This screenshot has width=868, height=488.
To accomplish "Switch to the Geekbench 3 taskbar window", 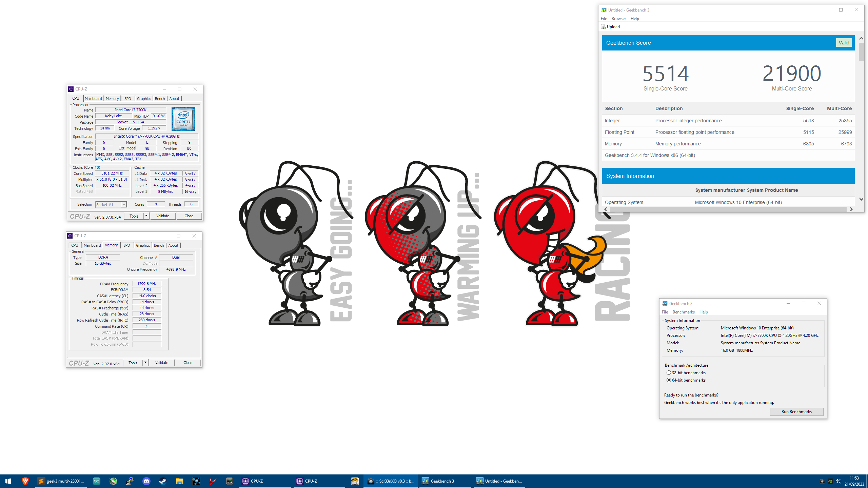I will (445, 481).
